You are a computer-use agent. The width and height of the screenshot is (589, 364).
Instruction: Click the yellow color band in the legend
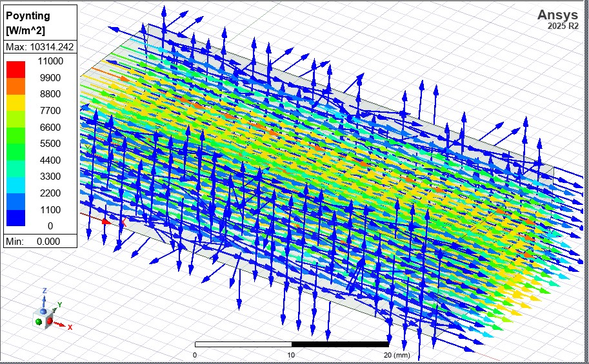pos(15,102)
